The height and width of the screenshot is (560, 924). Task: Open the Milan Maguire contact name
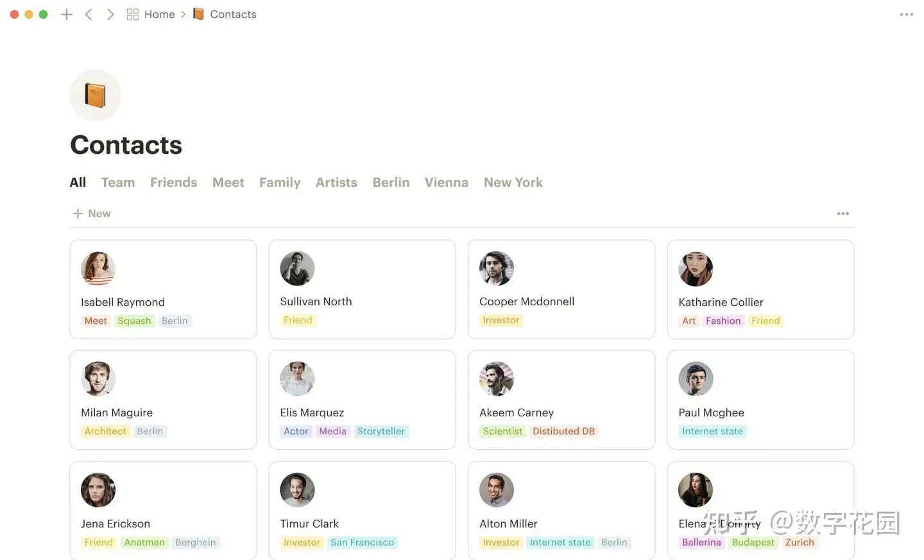pos(117,412)
